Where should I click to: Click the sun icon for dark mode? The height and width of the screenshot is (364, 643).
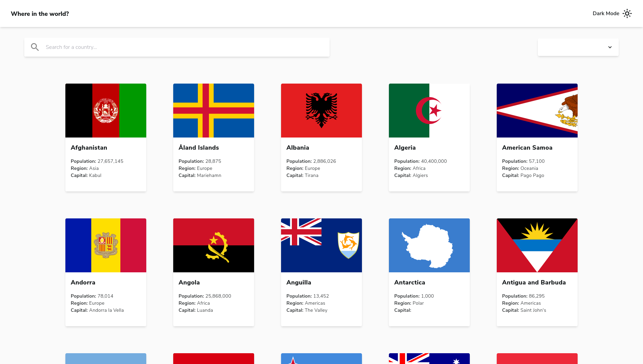coord(627,13)
